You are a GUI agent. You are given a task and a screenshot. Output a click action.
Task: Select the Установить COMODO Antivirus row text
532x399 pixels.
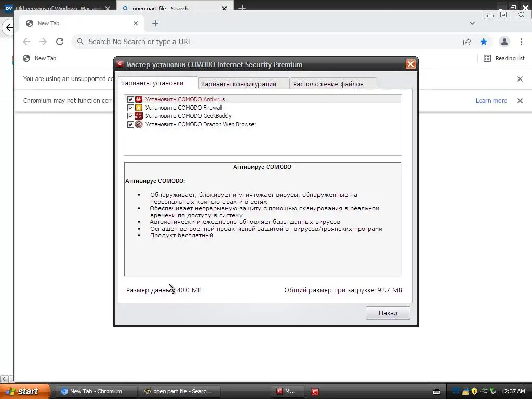pyautogui.click(x=185, y=99)
